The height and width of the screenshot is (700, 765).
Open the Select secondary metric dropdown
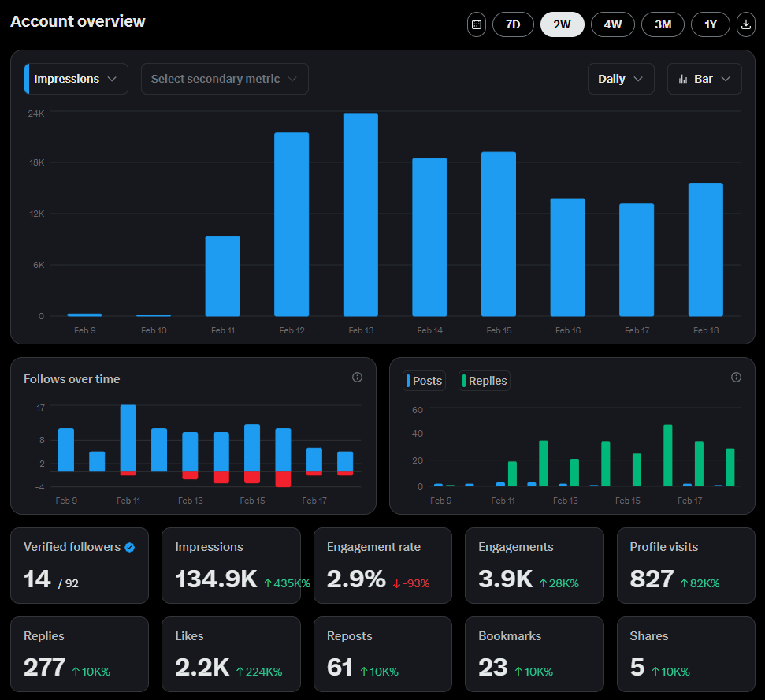pos(225,78)
